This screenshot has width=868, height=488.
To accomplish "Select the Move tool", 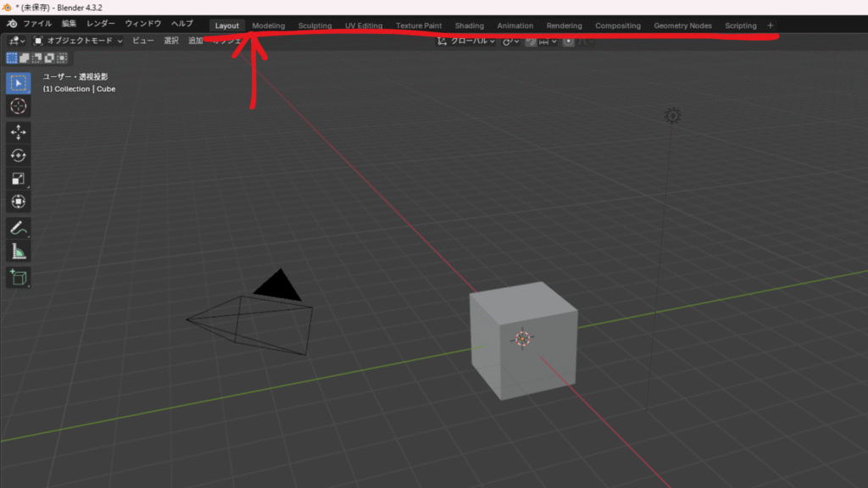I will click(x=19, y=132).
